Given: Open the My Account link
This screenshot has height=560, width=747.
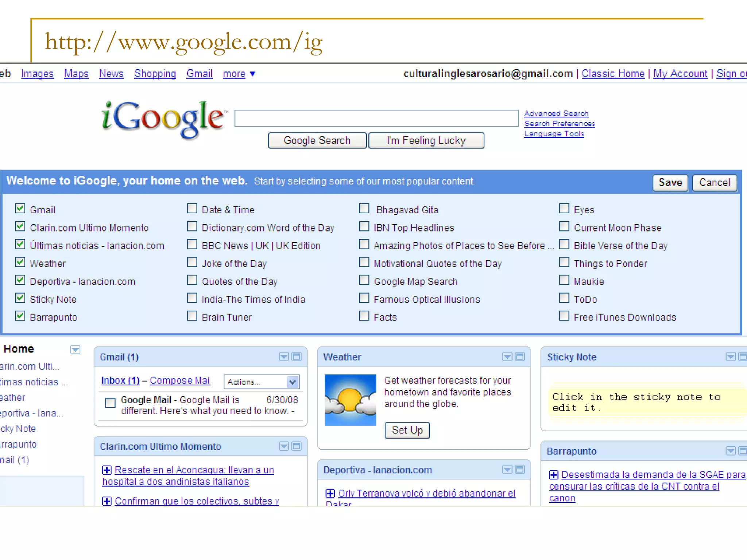Looking at the screenshot, I should click(680, 74).
